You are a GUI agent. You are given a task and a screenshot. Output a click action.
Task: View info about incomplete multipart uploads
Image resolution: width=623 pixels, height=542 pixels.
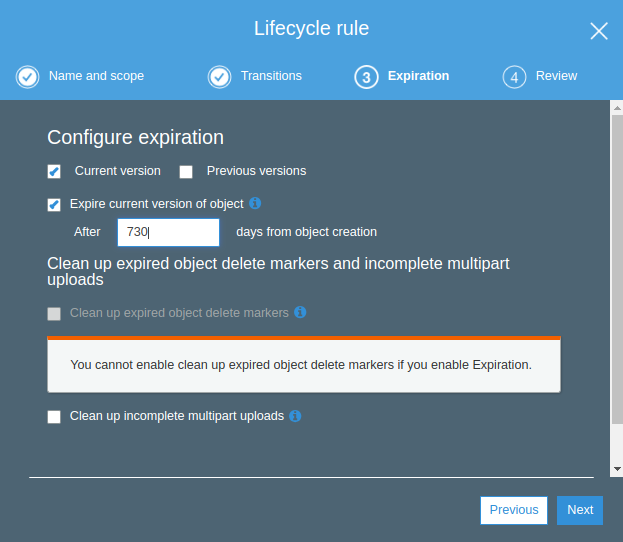click(295, 415)
